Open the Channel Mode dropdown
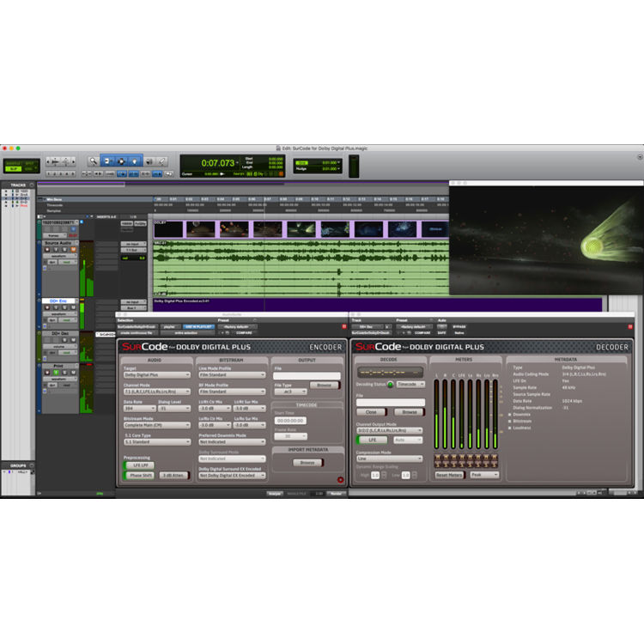644x644 pixels. pyautogui.click(x=157, y=392)
